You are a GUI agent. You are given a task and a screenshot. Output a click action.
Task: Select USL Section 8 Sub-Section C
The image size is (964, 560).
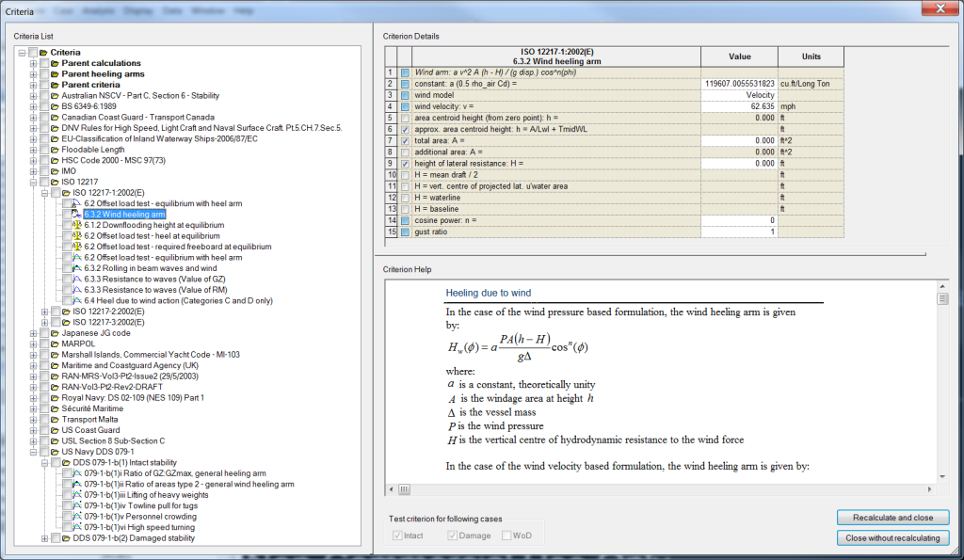tap(113, 440)
